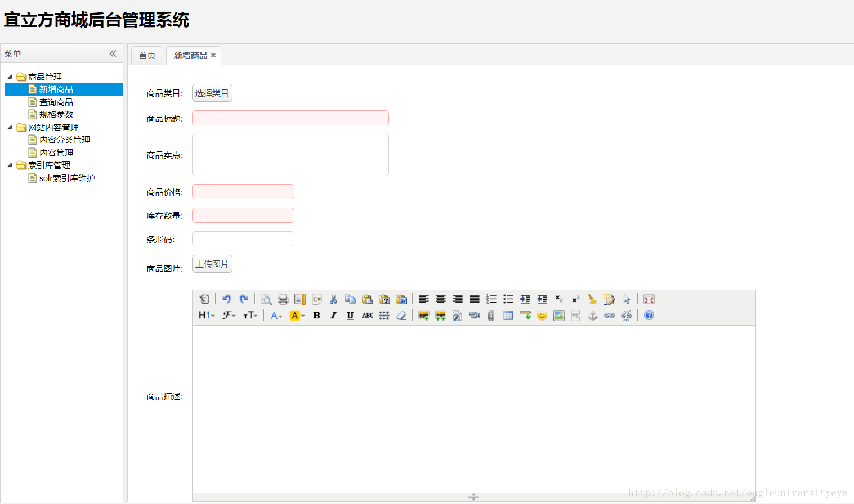
Task: Insert Baidu map icon
Action: coord(558,316)
